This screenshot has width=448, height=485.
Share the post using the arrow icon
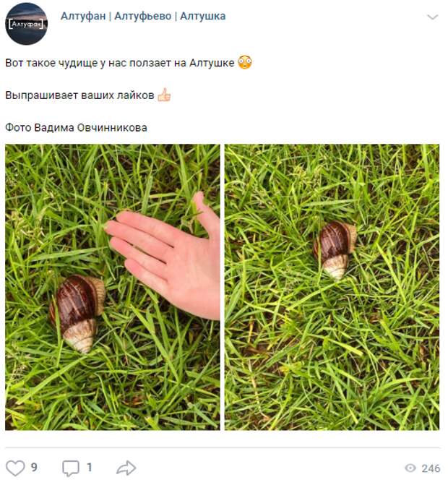(x=126, y=468)
